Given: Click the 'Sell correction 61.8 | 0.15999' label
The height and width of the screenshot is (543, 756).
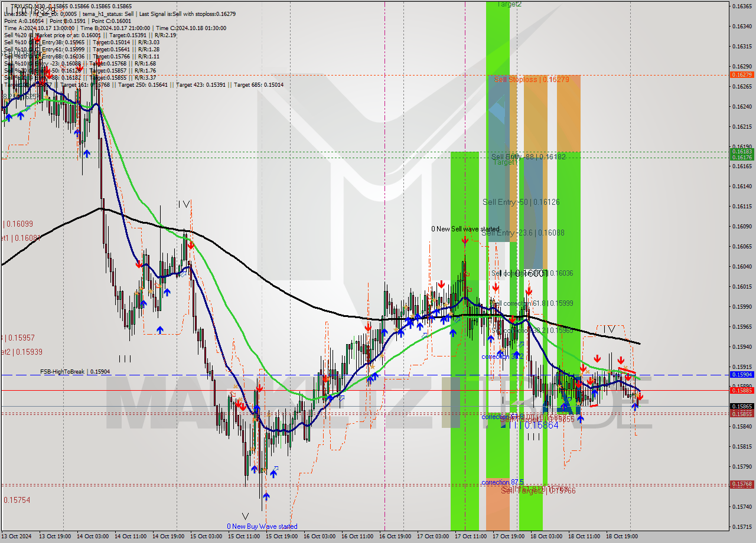Looking at the screenshot, I should (x=532, y=303).
